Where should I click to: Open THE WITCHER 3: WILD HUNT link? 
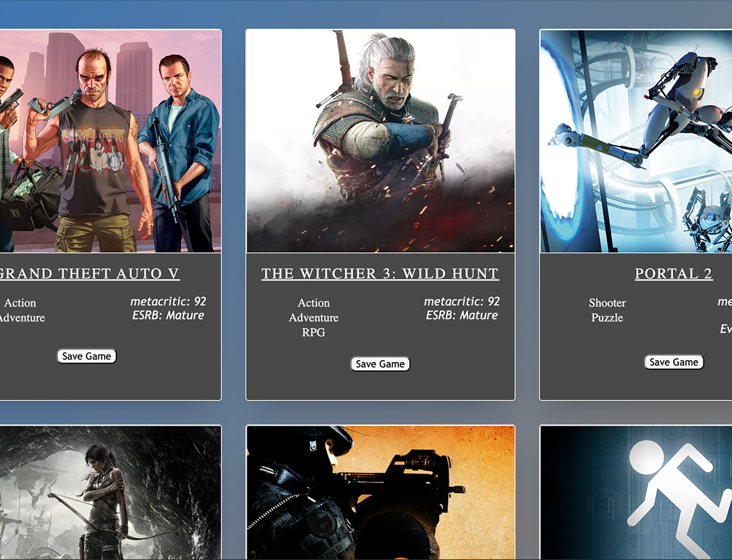click(380, 273)
